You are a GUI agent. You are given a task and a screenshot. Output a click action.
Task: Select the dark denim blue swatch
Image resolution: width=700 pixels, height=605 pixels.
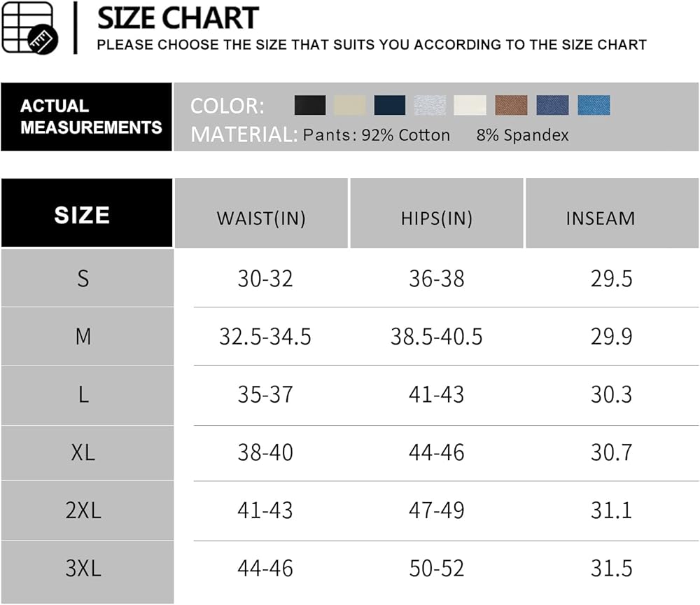point(552,106)
